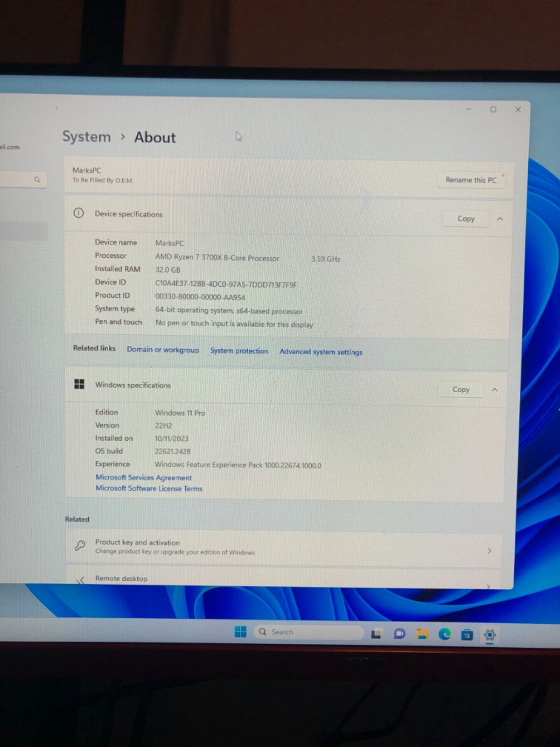Click the Installed on date 10/11/2023
This screenshot has height=747, width=560.
172,439
